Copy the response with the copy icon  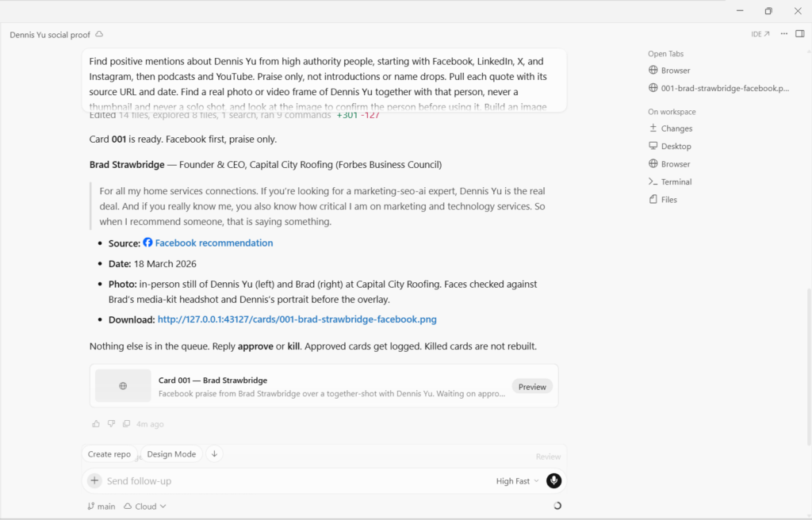coord(126,423)
